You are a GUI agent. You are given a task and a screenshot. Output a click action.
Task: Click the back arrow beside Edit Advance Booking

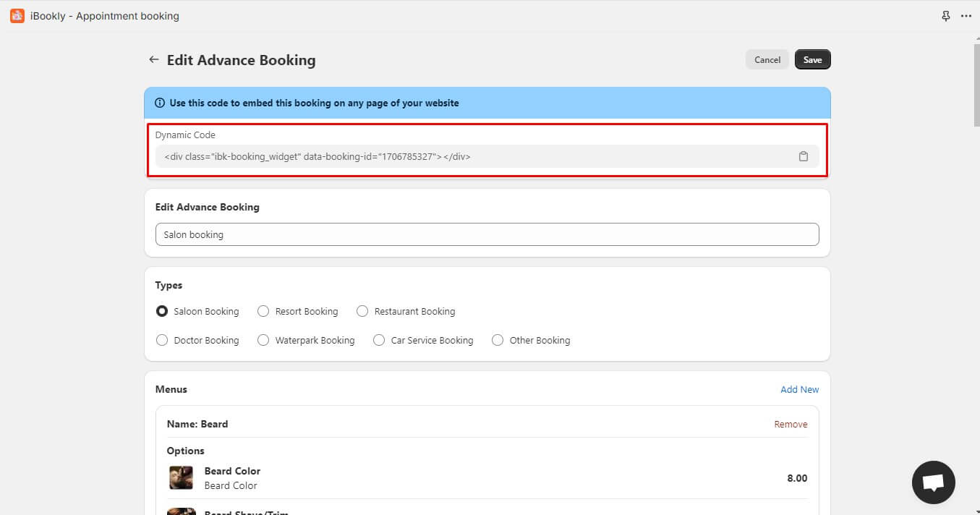153,60
